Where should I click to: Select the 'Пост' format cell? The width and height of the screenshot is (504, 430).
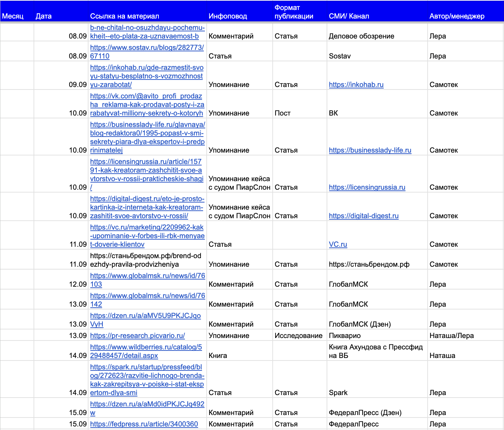300,104
